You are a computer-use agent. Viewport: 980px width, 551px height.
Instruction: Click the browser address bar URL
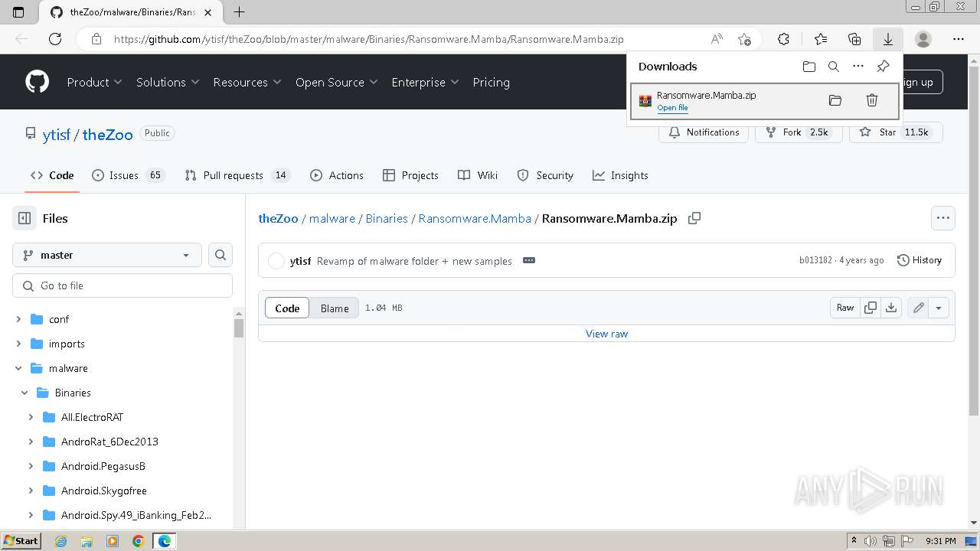(368, 39)
